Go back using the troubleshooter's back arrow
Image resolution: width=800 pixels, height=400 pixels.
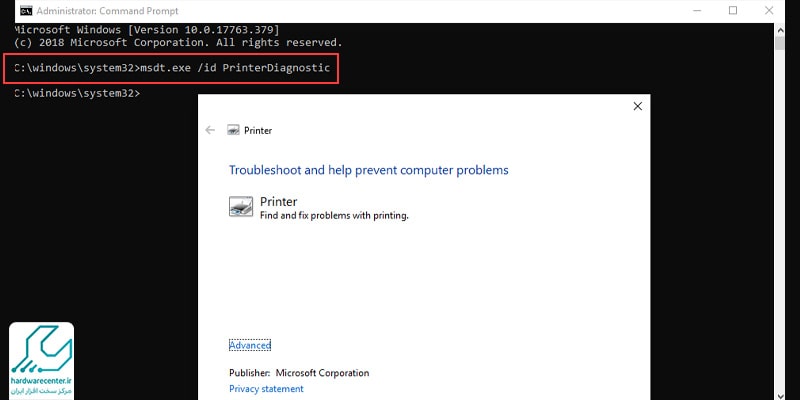point(210,130)
